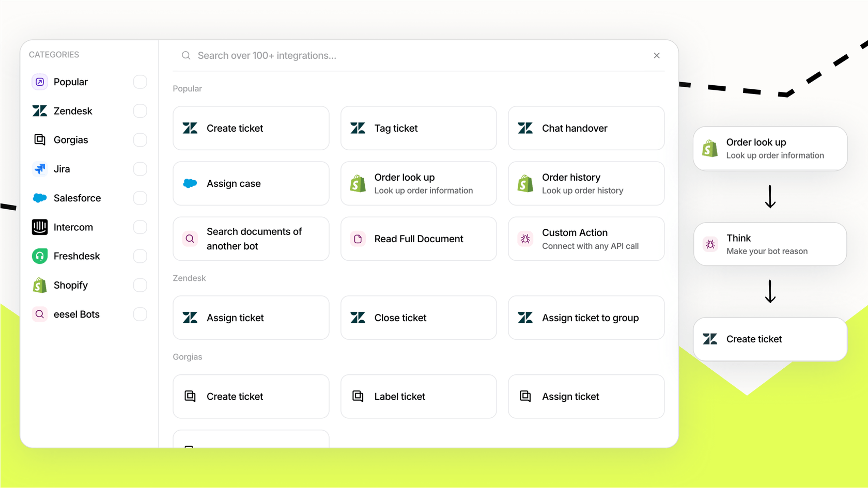Select the Intercom icon in the sidebar
Image resolution: width=868 pixels, height=488 pixels.
tap(39, 227)
